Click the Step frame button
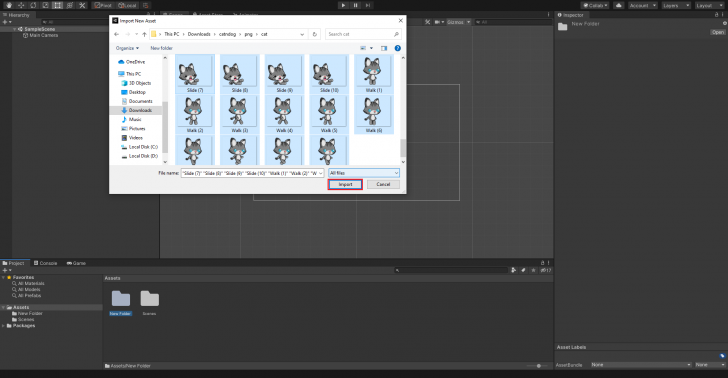This screenshot has width=728, height=378. pos(367,5)
